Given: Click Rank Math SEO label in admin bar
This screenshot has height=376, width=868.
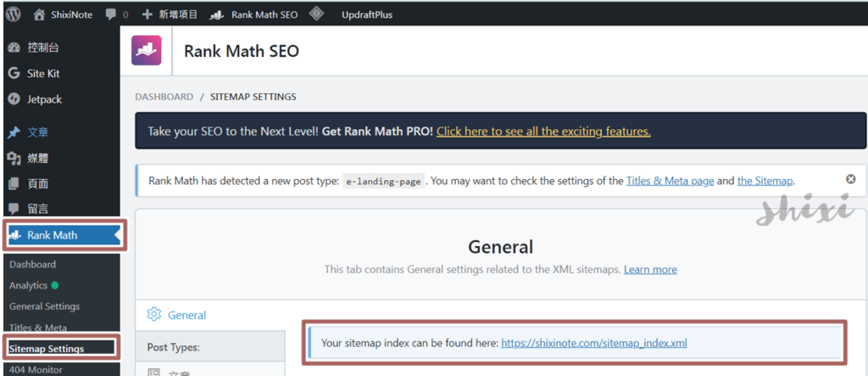Looking at the screenshot, I should click(264, 15).
